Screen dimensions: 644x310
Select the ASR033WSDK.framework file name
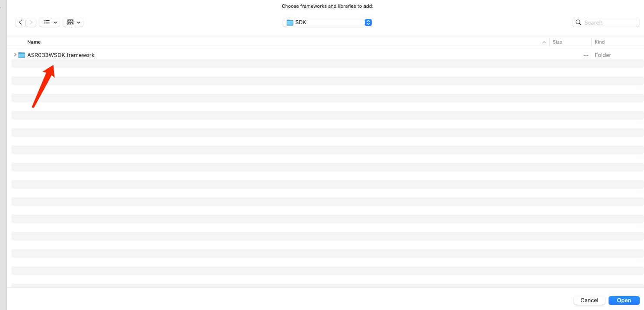coord(61,55)
